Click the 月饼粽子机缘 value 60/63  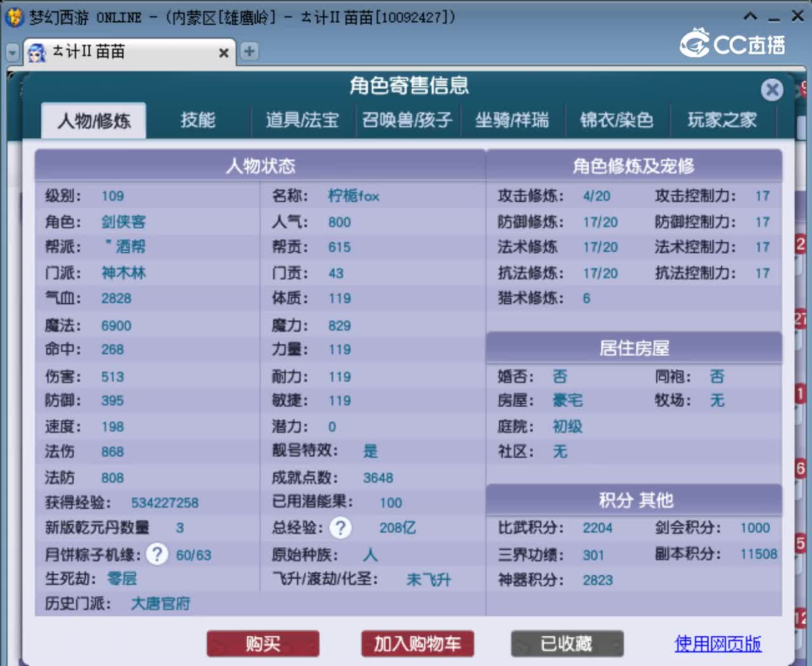pos(193,555)
